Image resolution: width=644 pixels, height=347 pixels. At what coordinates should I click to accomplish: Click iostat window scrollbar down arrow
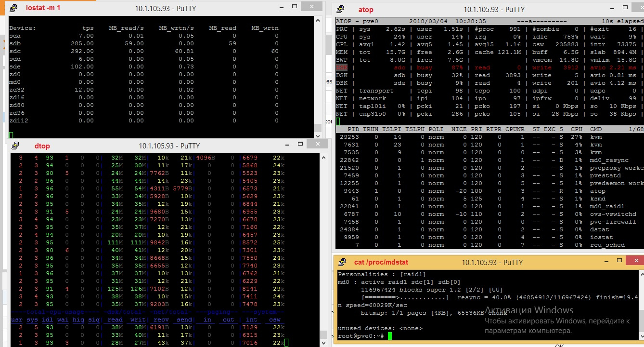(x=317, y=136)
